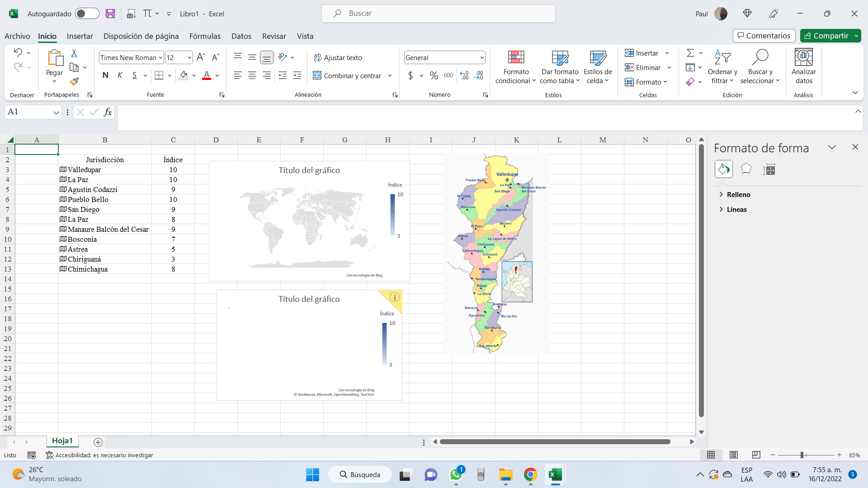Add a new sheet with plus icon

pos(98,442)
